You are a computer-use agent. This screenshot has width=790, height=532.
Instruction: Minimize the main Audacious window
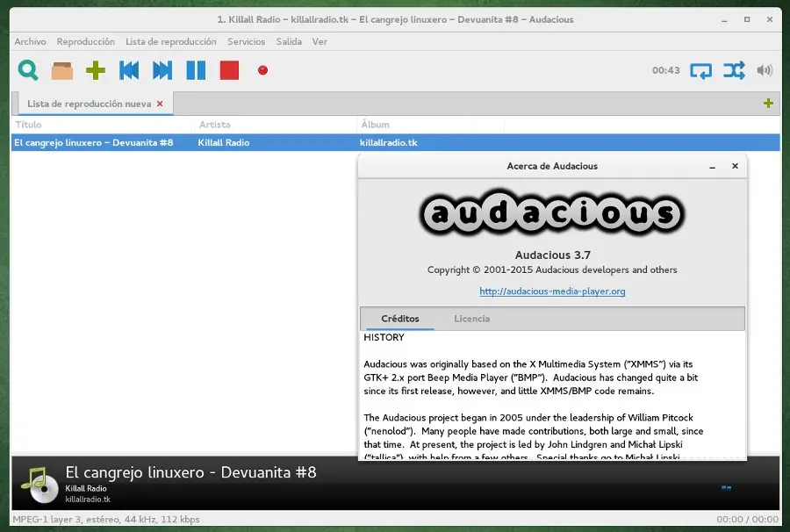pyautogui.click(x=724, y=21)
